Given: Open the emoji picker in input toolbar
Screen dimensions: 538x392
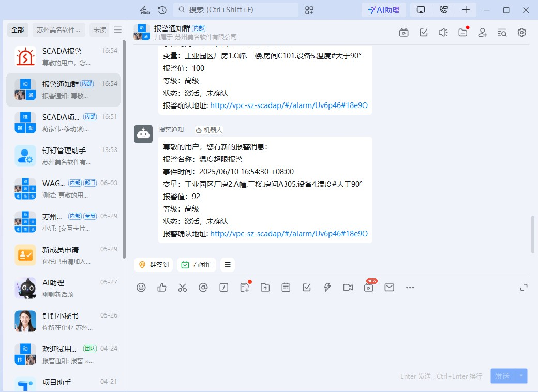Looking at the screenshot, I should tap(141, 288).
